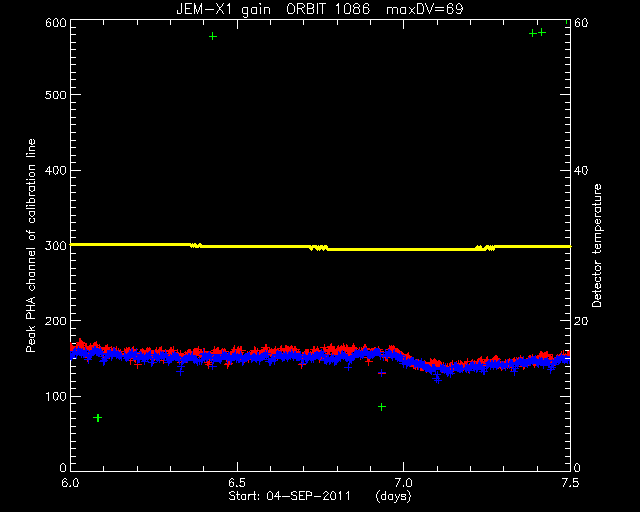The height and width of the screenshot is (512, 640).
Task: Click the 6.5 x-axis tick label
Action: point(237,483)
